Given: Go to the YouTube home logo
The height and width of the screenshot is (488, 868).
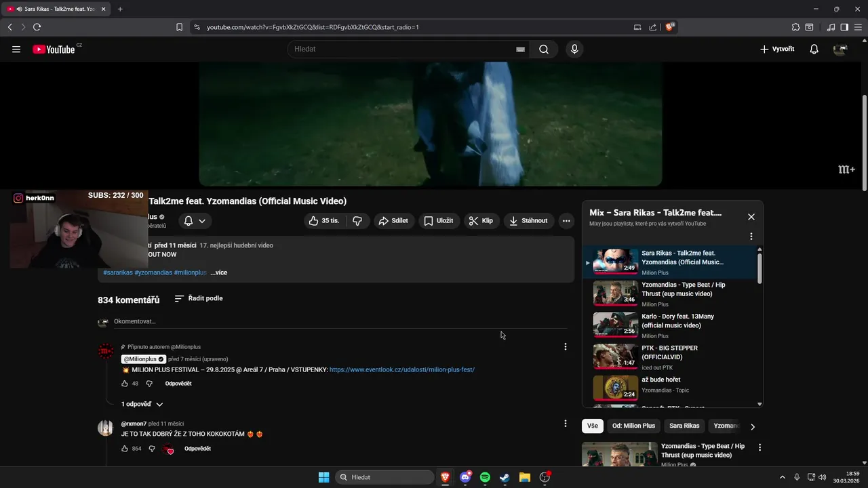Looking at the screenshot, I should point(54,49).
